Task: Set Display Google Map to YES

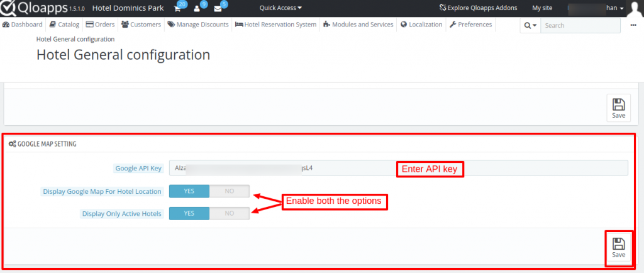Action: 189,191
